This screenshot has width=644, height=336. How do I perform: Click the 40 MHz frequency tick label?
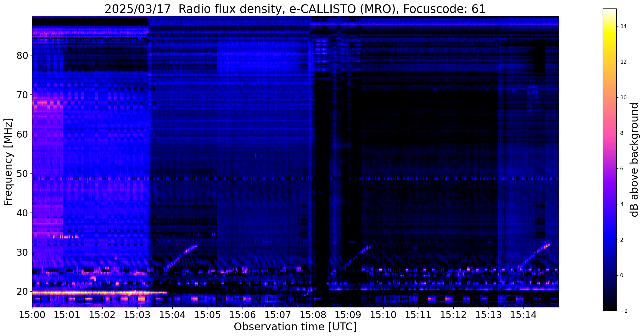[22, 213]
